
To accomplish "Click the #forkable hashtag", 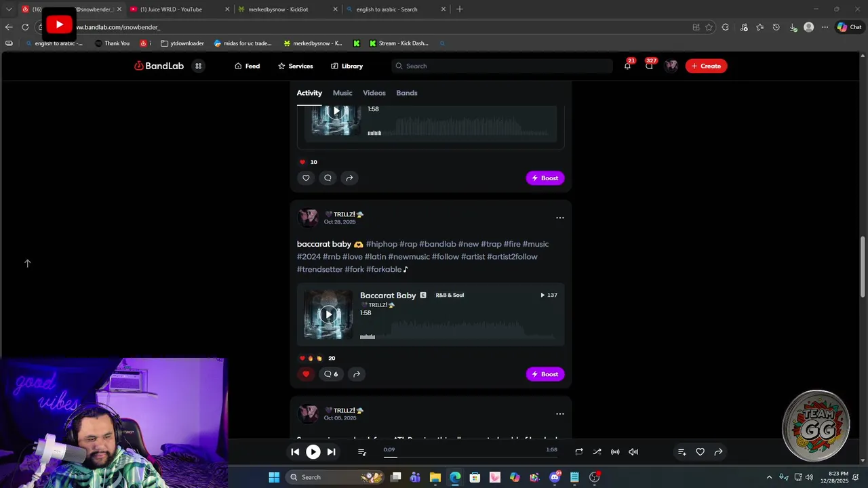I will pos(384,269).
